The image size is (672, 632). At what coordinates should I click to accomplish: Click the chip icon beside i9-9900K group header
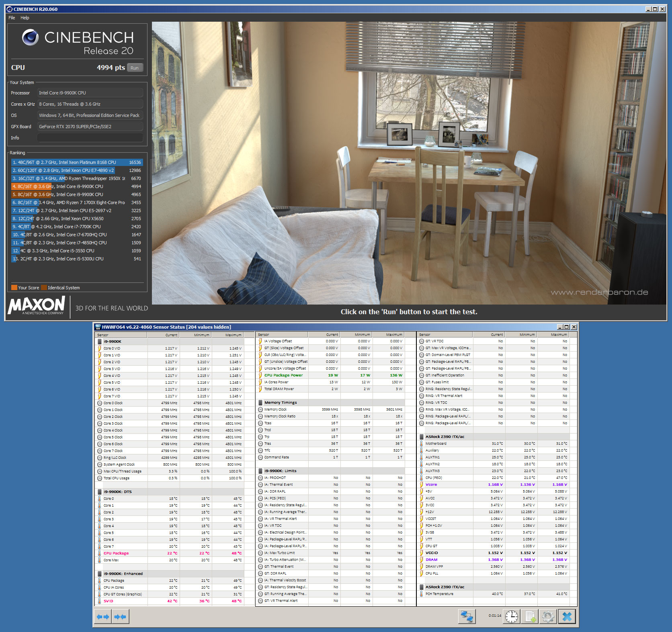tap(100, 342)
